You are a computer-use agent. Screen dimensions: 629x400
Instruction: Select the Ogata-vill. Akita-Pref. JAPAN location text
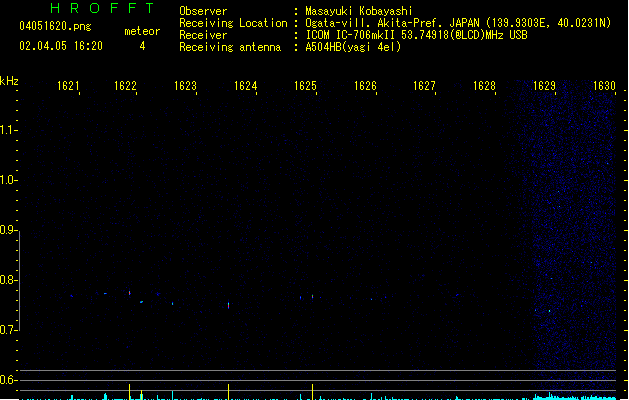point(458,23)
